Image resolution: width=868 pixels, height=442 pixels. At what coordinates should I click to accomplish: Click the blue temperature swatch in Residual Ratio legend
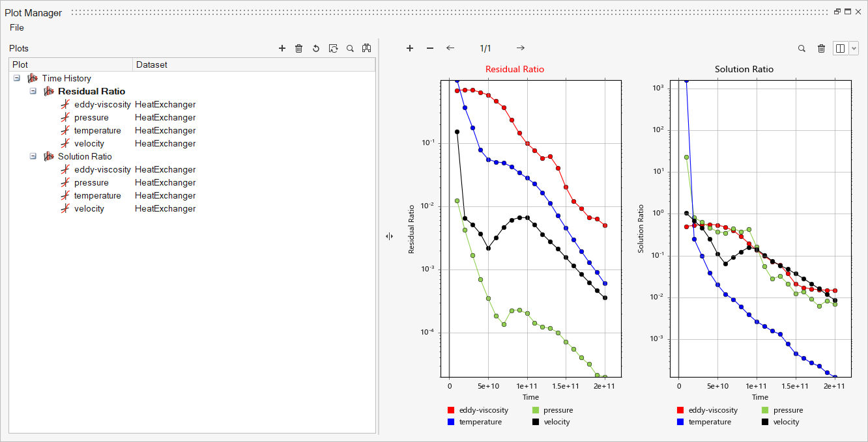pyautogui.click(x=451, y=422)
